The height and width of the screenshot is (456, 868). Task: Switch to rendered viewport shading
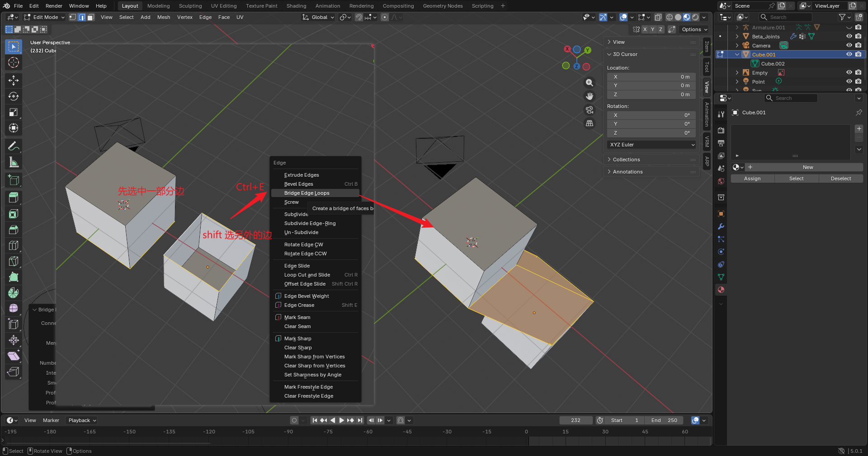coord(695,17)
